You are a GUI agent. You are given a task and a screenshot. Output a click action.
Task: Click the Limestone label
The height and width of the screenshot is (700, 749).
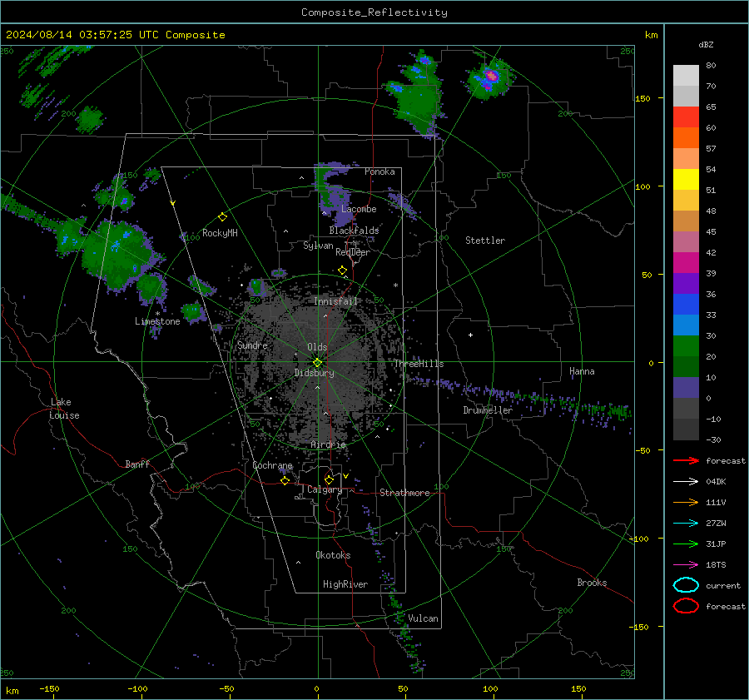(x=157, y=321)
